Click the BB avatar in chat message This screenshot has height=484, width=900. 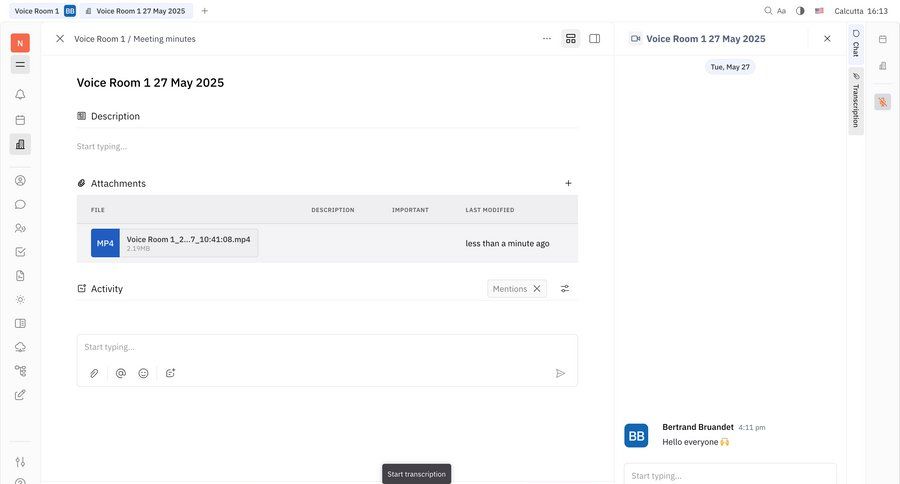coord(636,436)
